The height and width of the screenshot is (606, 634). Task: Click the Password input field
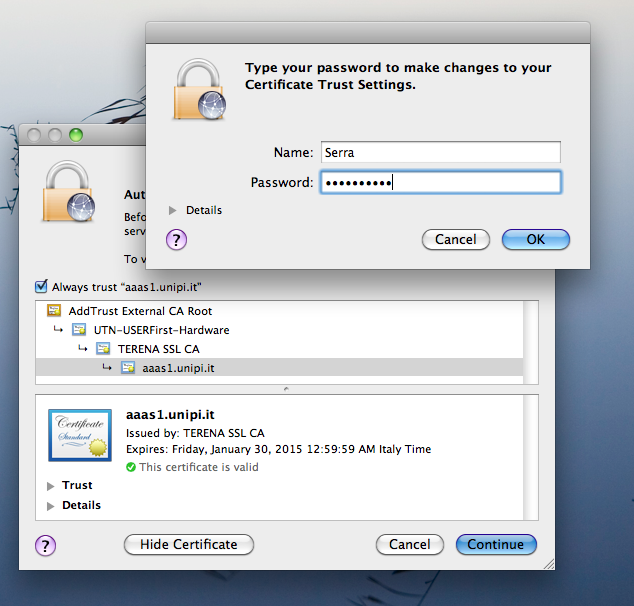[x=441, y=182]
